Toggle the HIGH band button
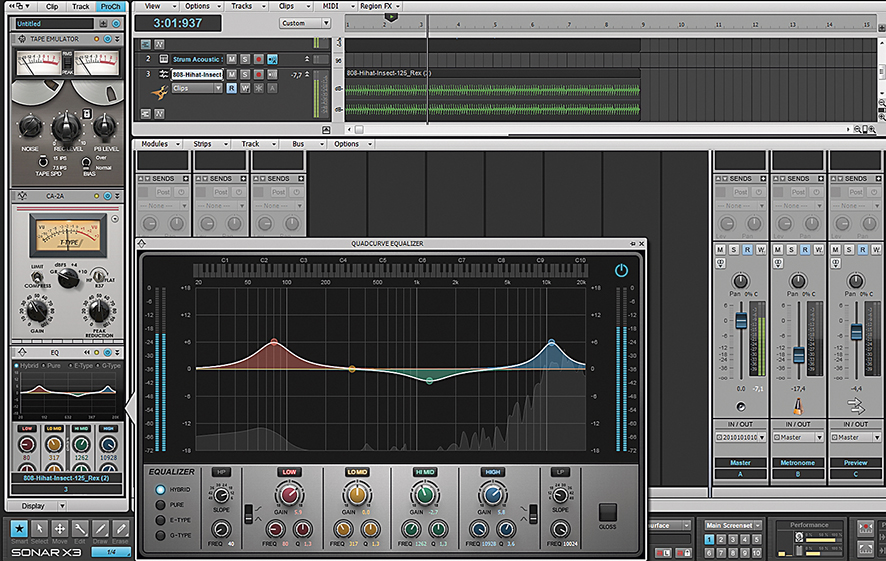 coord(493,472)
